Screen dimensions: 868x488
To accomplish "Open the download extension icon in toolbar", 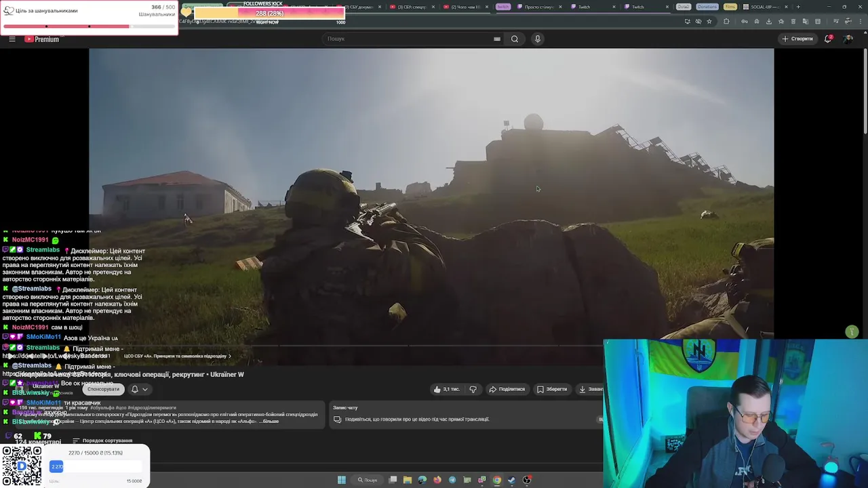I will (x=769, y=21).
